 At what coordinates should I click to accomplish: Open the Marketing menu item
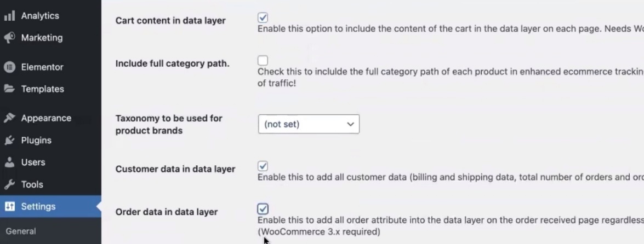42,38
